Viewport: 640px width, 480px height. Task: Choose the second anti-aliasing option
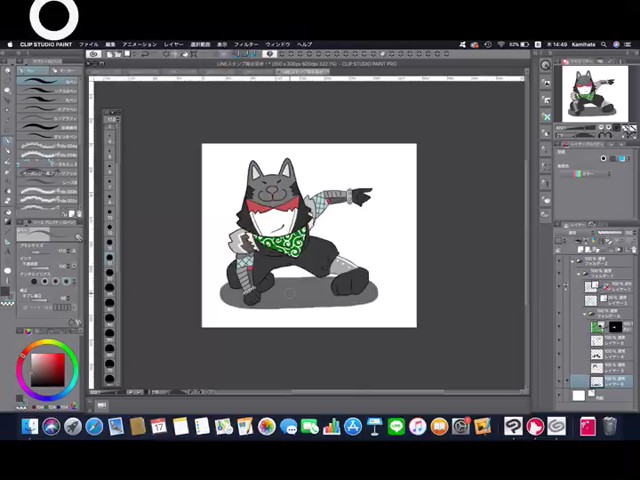(x=45, y=281)
